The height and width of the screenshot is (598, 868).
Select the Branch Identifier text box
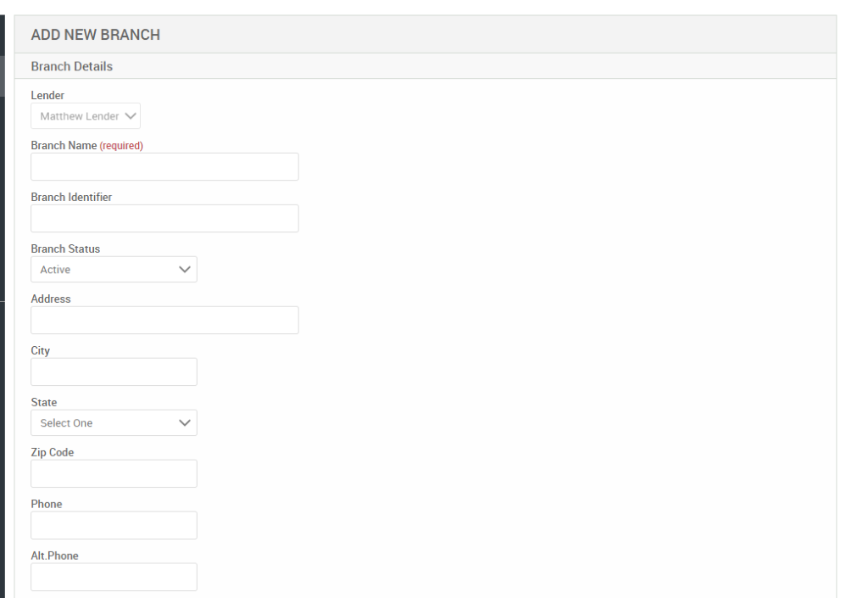[x=164, y=218]
